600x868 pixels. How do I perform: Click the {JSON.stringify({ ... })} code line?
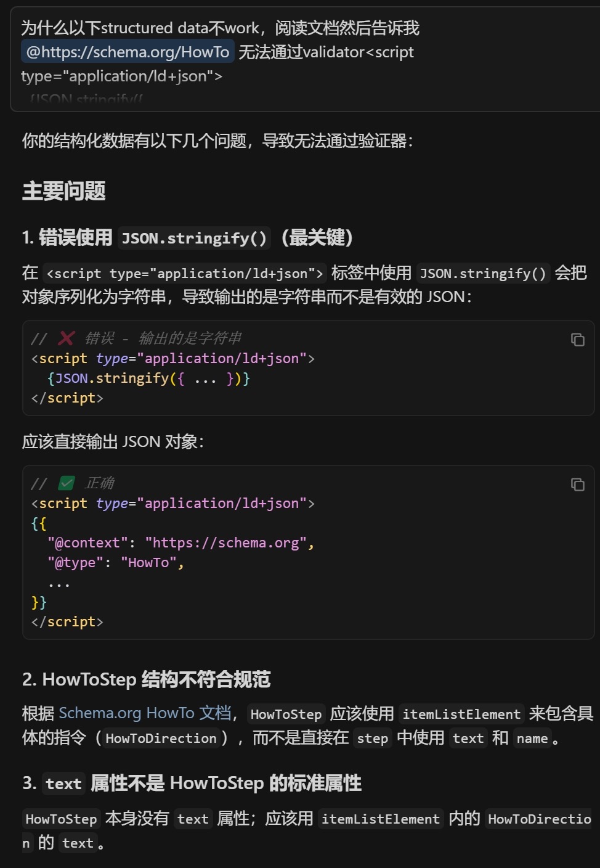point(148,378)
